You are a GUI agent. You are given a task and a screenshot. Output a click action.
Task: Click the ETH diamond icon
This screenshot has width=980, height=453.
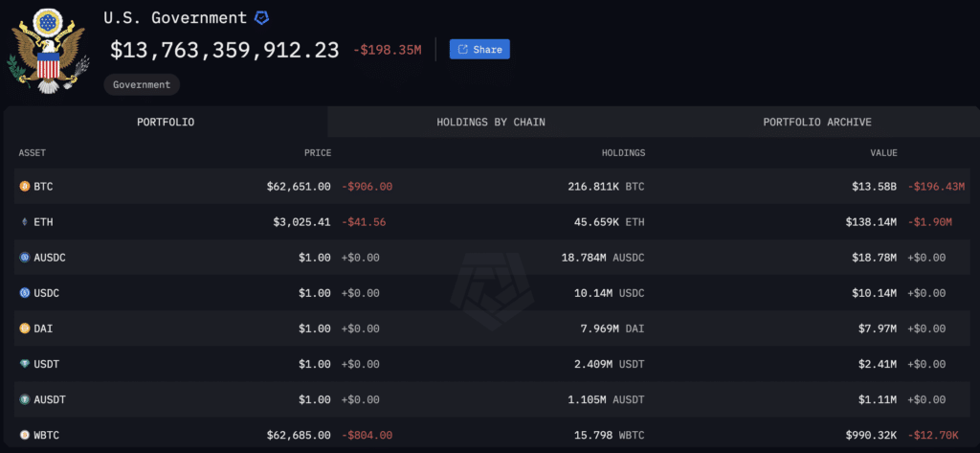coord(25,222)
